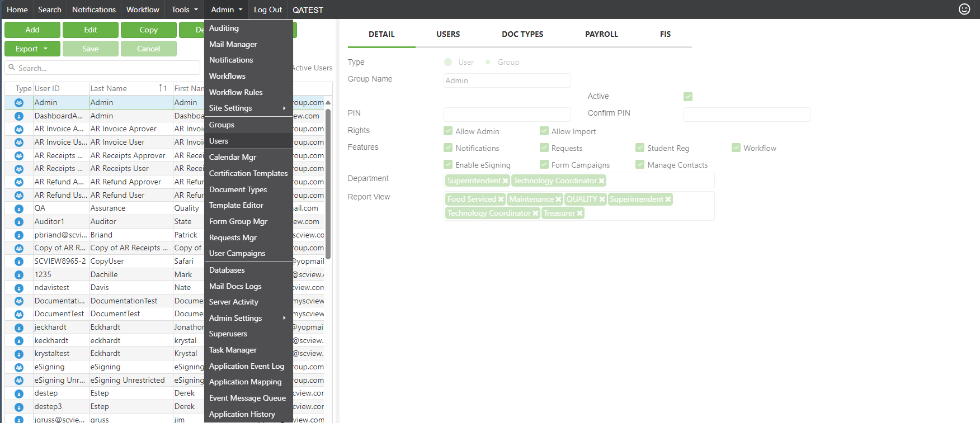Click the group type icon in Admin row
The width and height of the screenshot is (980, 423).
19,103
